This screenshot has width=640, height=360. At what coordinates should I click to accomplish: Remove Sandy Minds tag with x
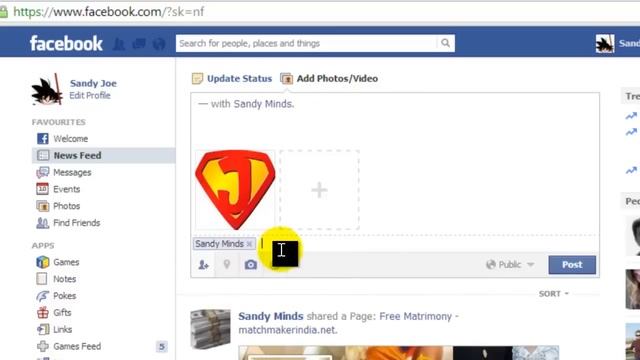(x=249, y=244)
